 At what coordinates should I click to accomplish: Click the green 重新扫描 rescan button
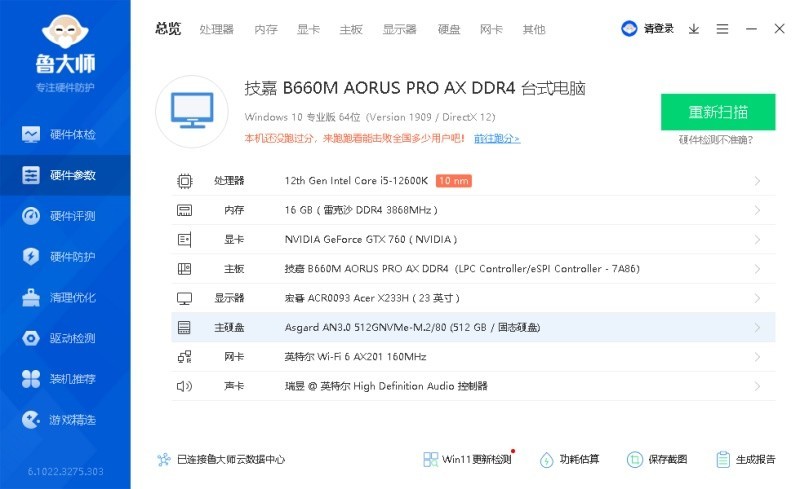(718, 112)
